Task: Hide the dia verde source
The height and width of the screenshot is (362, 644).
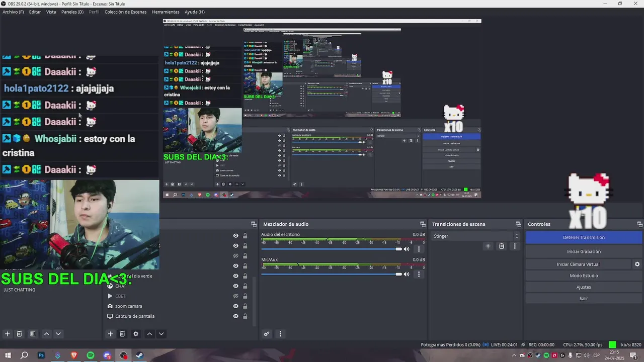Action: [235, 276]
